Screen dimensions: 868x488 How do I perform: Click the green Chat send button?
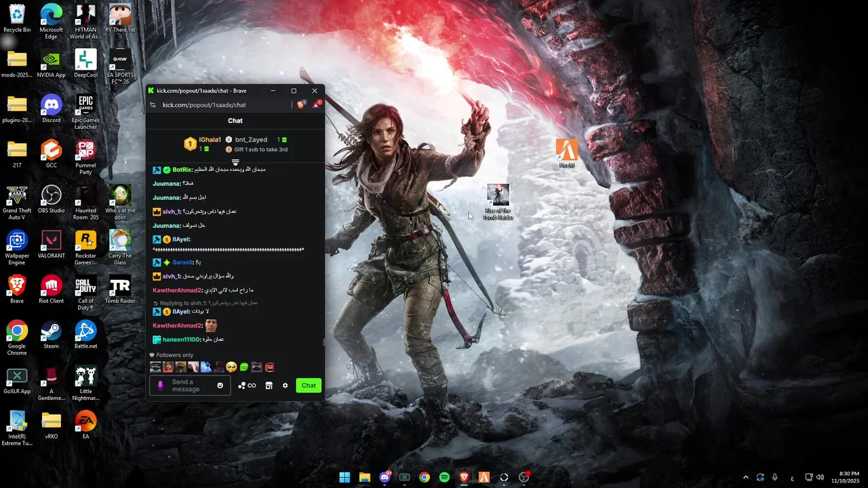pyautogui.click(x=309, y=386)
